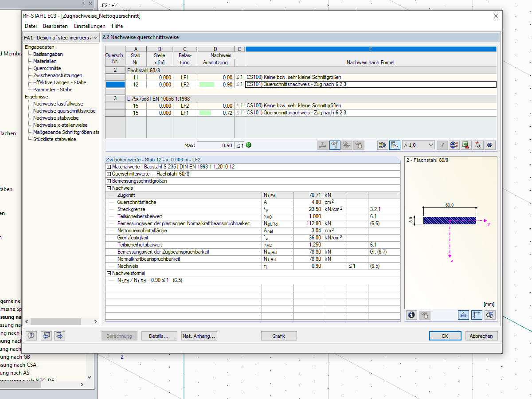Click the Nat. Anhang... button
Screen dimensions: 532x399
[x=199, y=336]
